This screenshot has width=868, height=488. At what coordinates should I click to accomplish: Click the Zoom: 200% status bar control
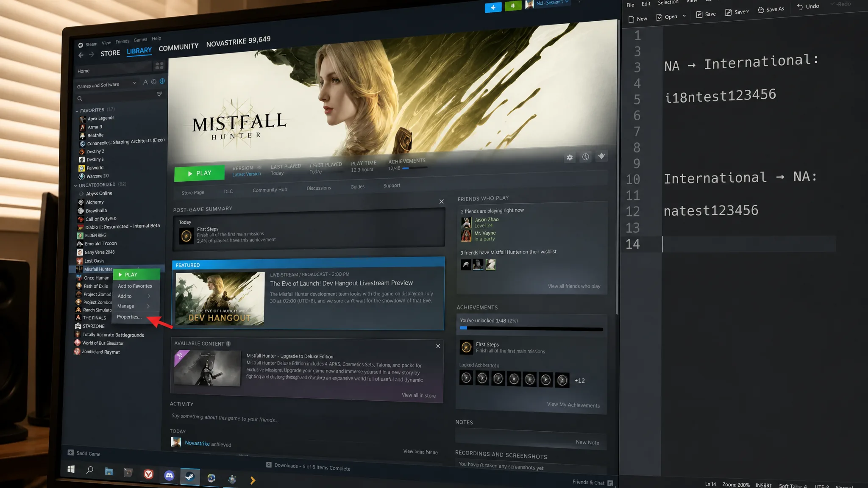[735, 485]
